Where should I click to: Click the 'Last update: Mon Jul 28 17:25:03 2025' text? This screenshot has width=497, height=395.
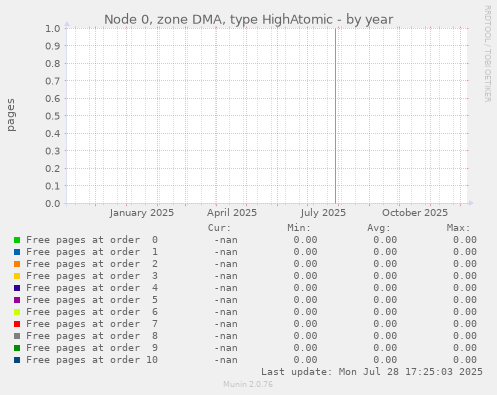point(372,372)
